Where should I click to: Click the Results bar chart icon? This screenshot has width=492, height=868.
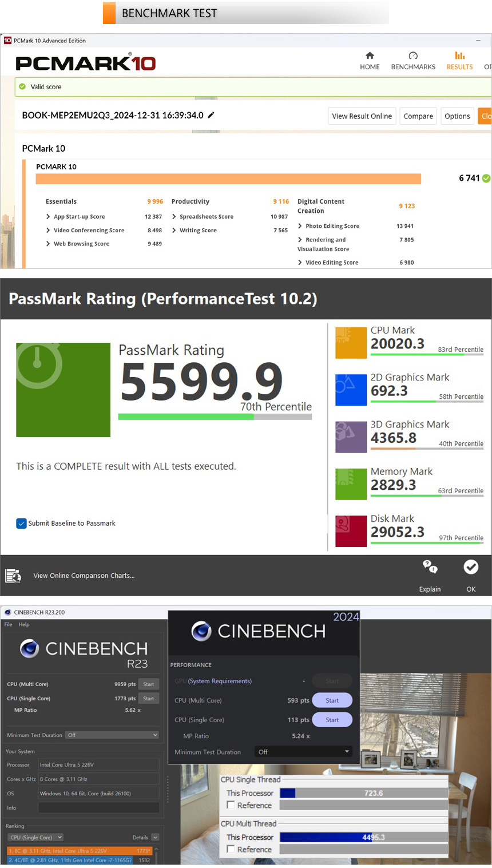click(459, 56)
